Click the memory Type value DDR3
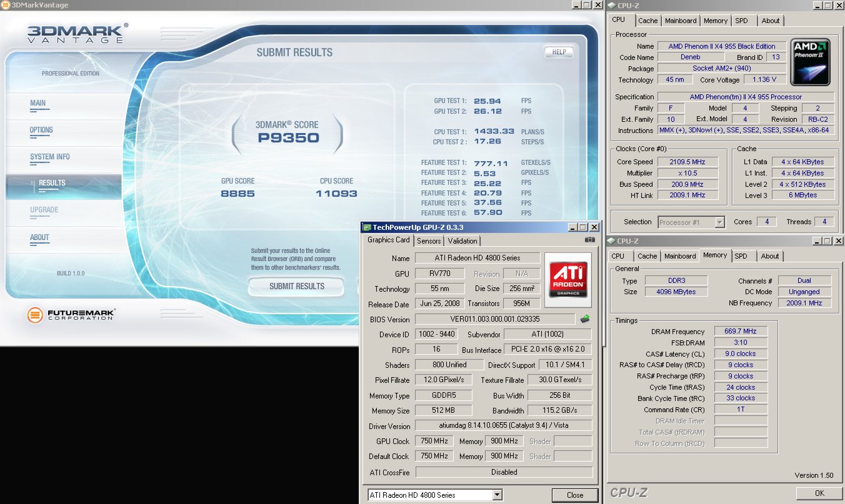 coord(676,280)
